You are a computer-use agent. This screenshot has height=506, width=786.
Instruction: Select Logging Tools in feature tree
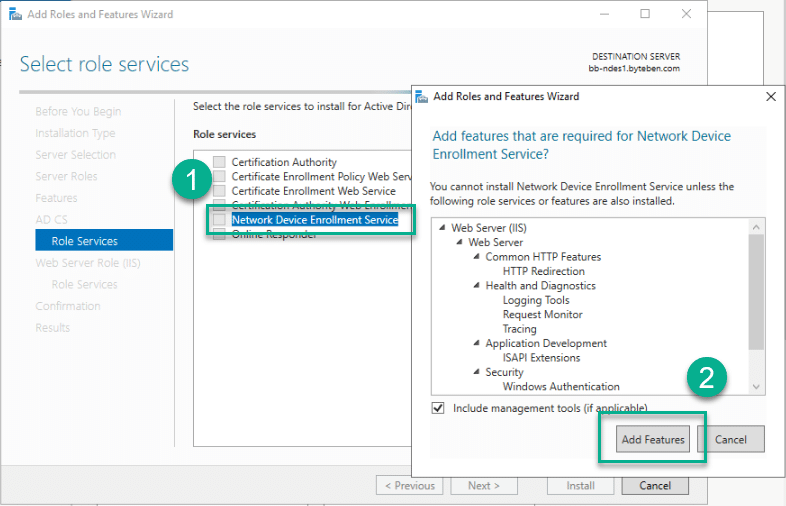(536, 300)
